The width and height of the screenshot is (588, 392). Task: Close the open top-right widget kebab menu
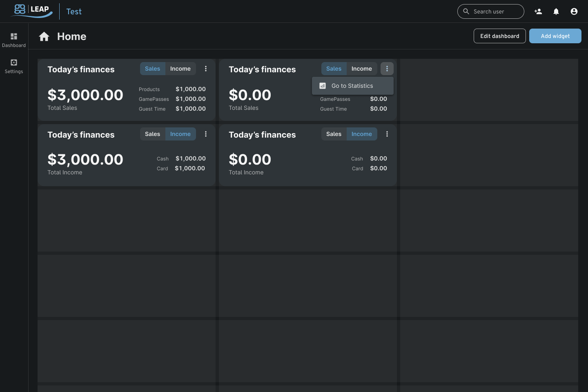click(x=387, y=69)
